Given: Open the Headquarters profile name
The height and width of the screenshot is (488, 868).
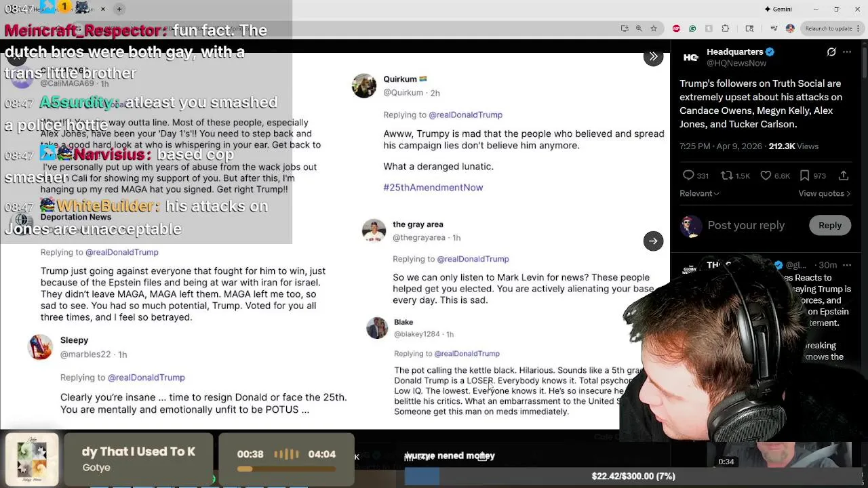Looking at the screenshot, I should click(x=735, y=52).
